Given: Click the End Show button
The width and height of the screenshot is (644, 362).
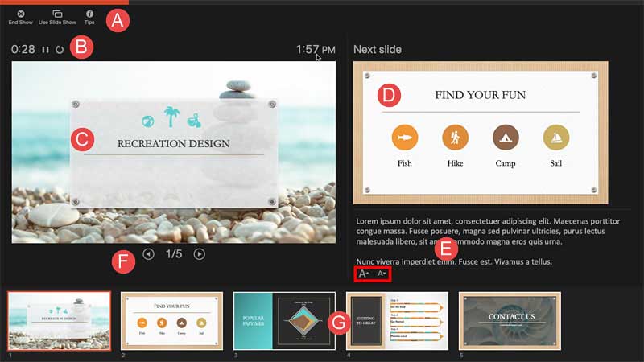Looking at the screenshot, I should click(x=21, y=18).
